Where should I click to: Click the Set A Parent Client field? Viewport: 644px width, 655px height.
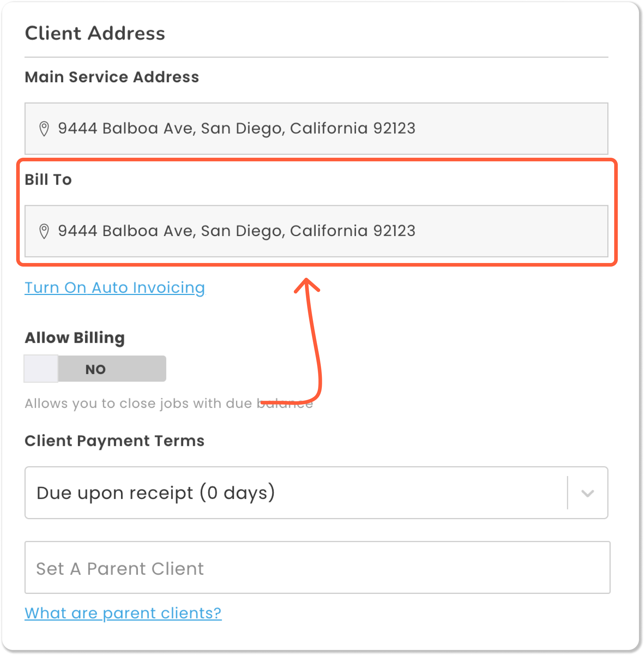[317, 568]
